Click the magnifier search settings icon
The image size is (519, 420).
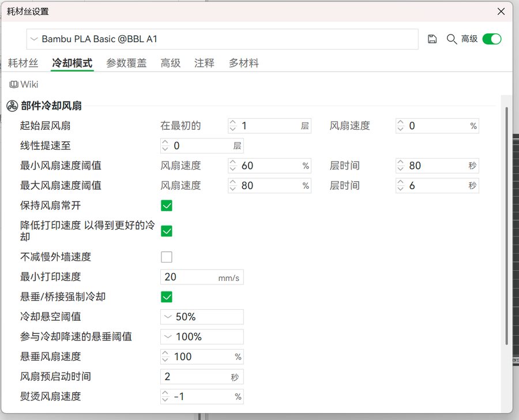coord(452,39)
